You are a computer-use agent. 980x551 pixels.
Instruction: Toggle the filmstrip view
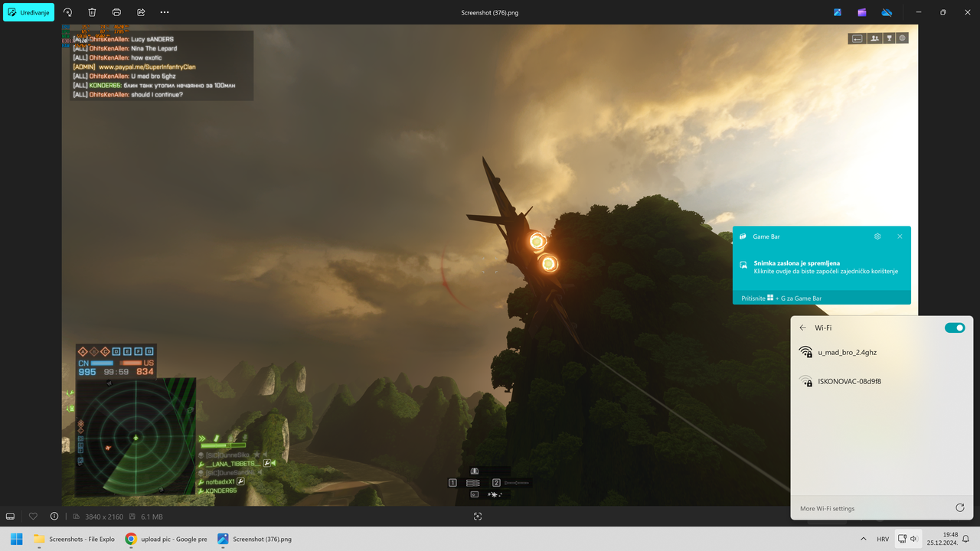click(10, 516)
